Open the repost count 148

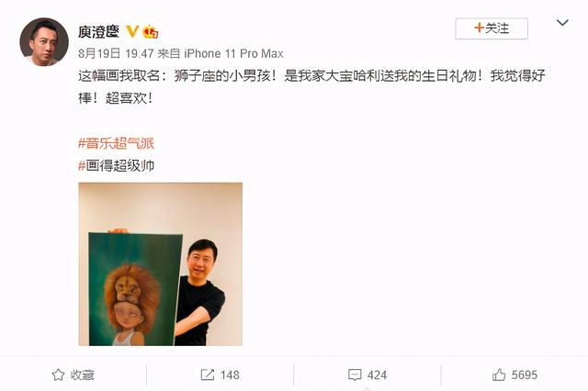pyautogui.click(x=230, y=374)
